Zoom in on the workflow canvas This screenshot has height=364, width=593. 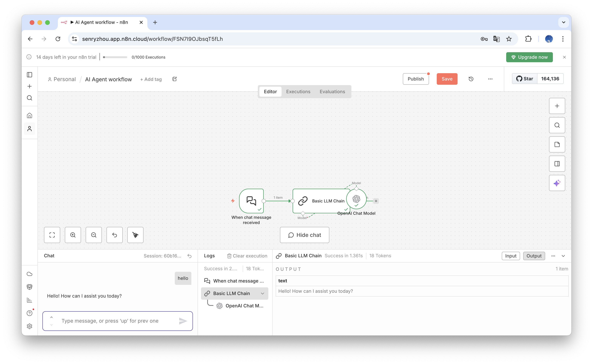point(73,235)
